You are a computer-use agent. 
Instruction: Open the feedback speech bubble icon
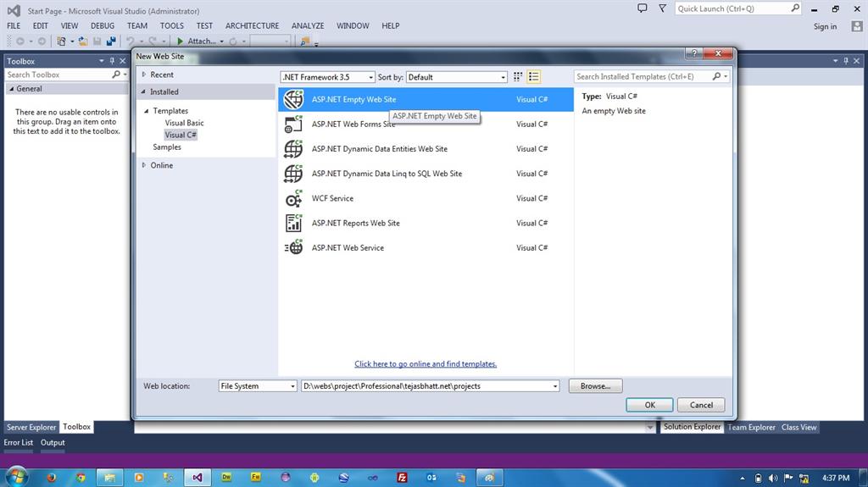click(643, 8)
